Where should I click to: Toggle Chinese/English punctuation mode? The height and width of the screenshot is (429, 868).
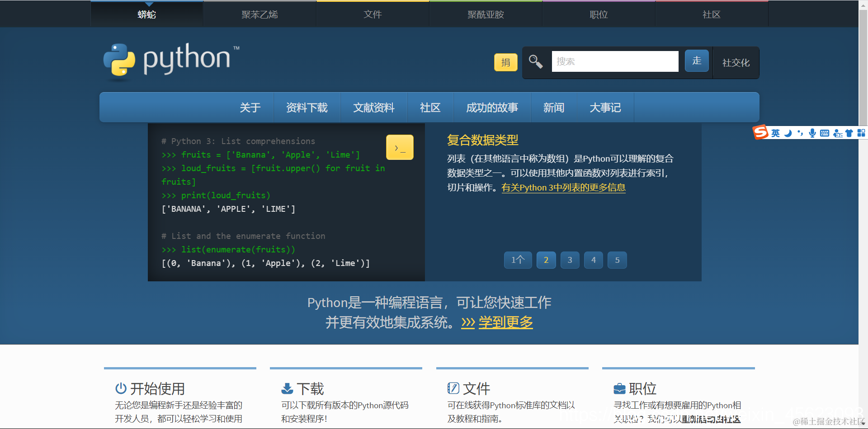[800, 133]
